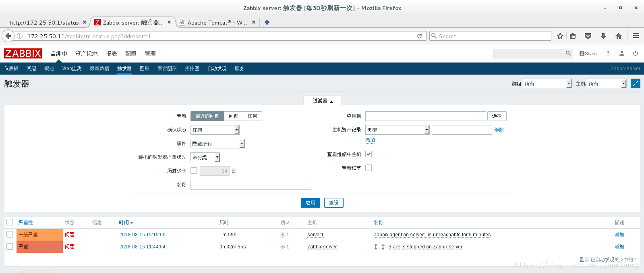Select 任何 view option
Image resolution: width=644 pixels, height=273 pixels.
pyautogui.click(x=253, y=116)
